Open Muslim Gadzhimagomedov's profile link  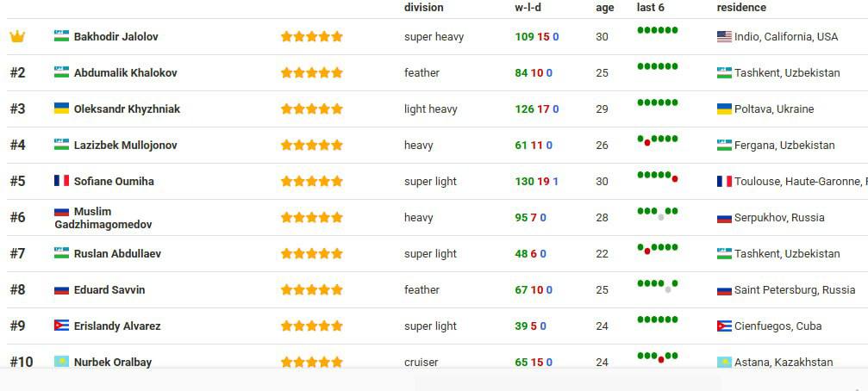point(103,218)
